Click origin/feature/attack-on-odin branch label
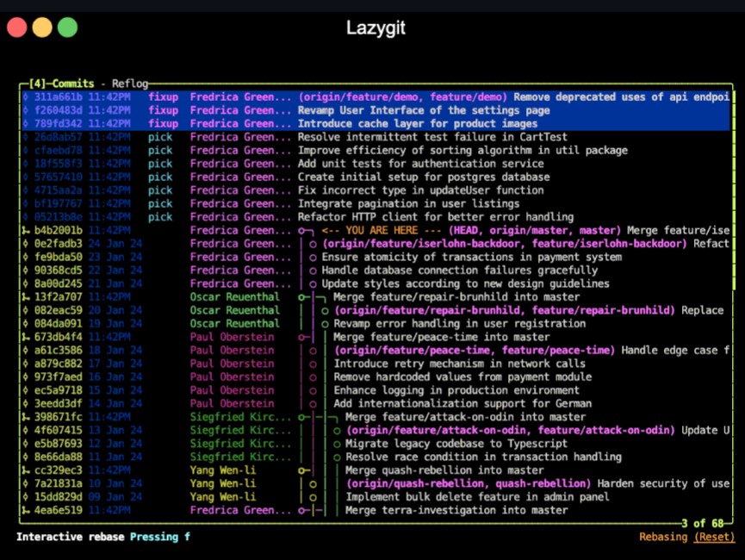 (x=511, y=430)
